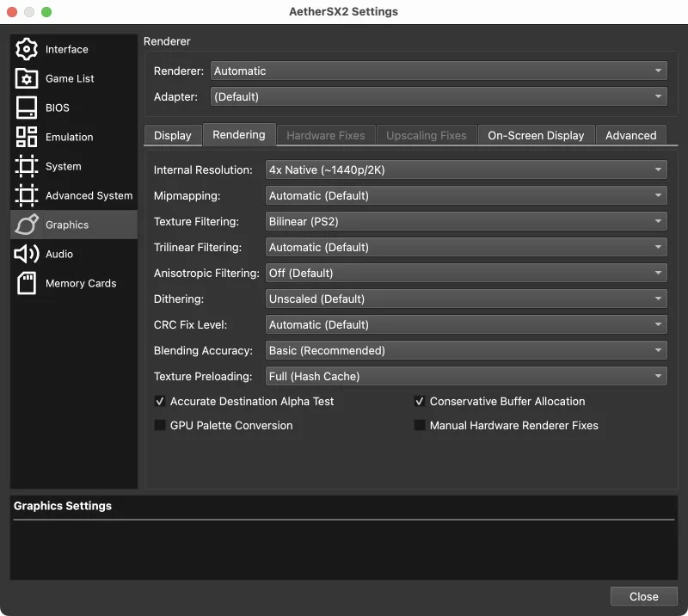Disable Accurate Destination Alpha Test checkbox
Viewport: 688px width, 616px height.
tap(160, 401)
